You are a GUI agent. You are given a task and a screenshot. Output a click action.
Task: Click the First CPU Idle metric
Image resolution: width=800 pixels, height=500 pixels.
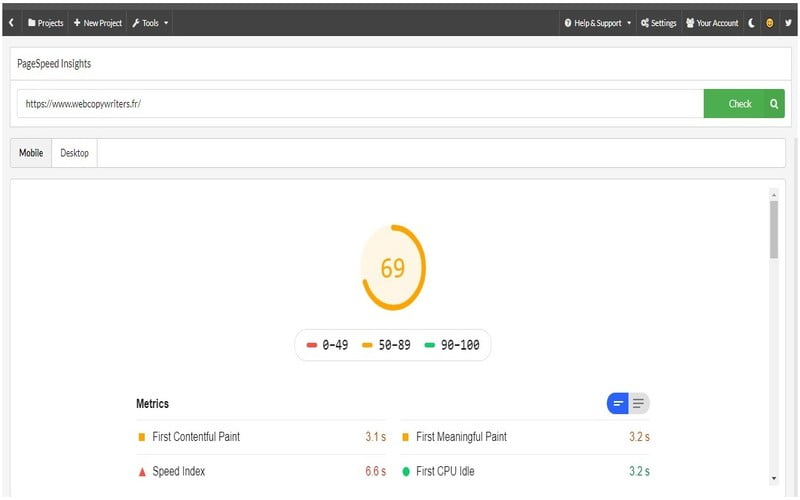click(525, 471)
